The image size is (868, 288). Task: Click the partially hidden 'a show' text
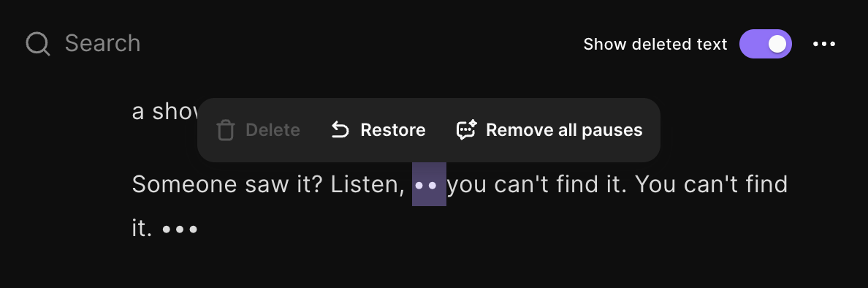[x=165, y=112]
